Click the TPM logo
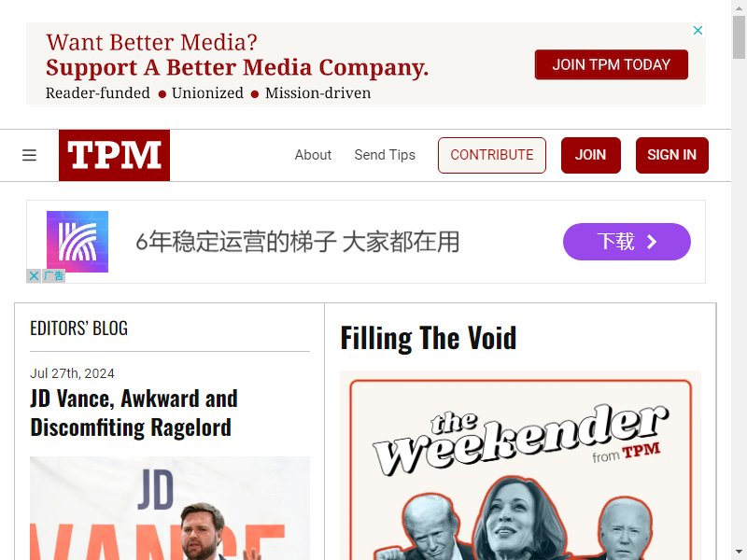Viewport: 747px width, 560px height. point(114,155)
